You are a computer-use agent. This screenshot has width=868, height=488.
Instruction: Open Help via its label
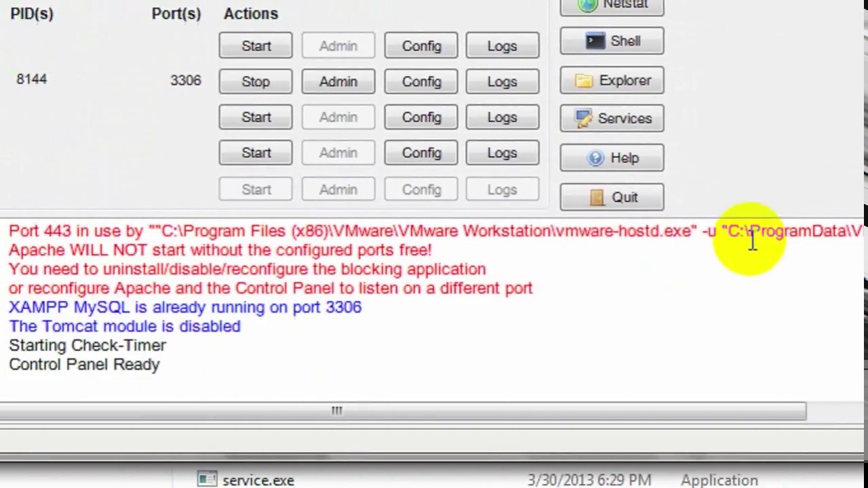coord(625,158)
